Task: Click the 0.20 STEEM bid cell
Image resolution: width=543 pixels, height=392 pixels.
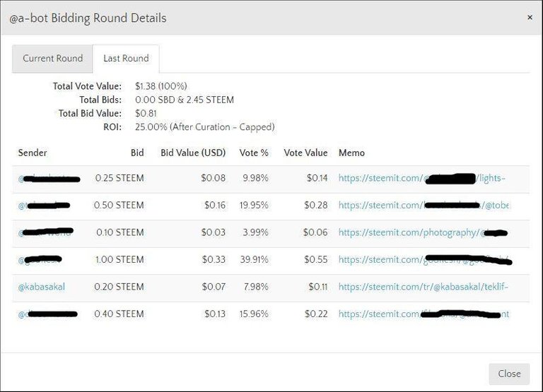Action: tap(119, 287)
